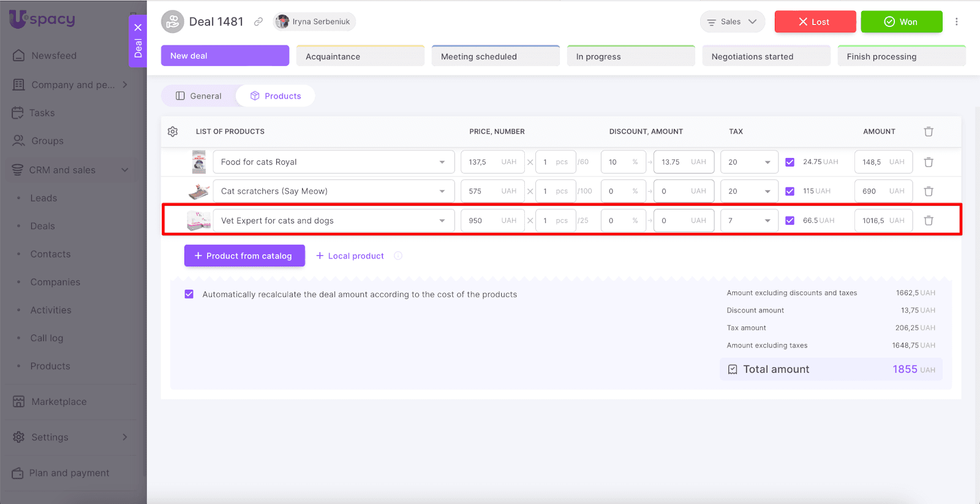980x504 pixels.
Task: Open the Sales funnel dropdown
Action: pos(732,22)
